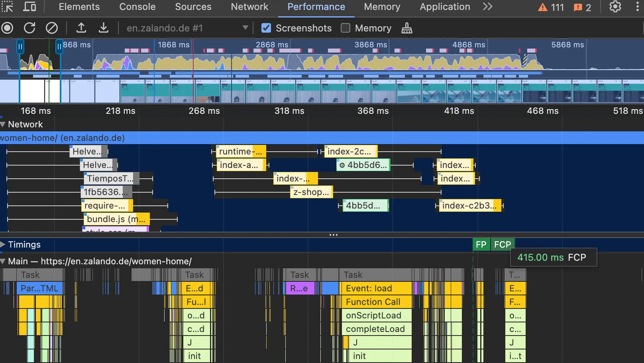Clear the current performance recording
Viewport: 644px width, 363px height.
point(52,28)
